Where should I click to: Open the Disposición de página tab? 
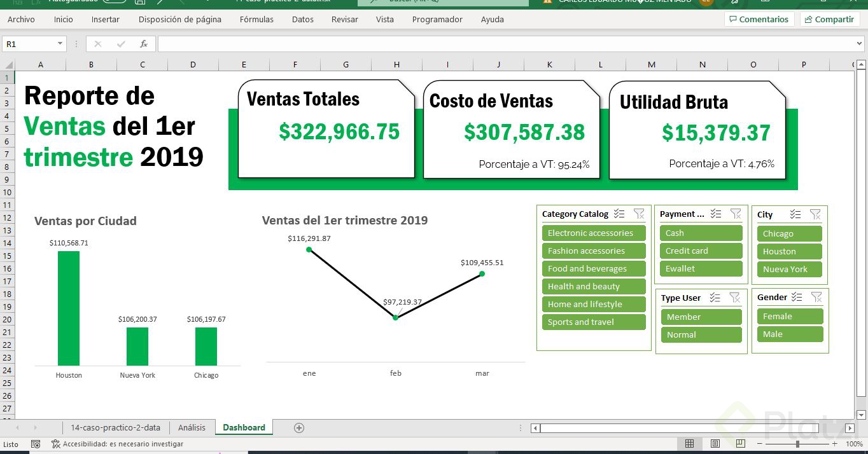(180, 20)
